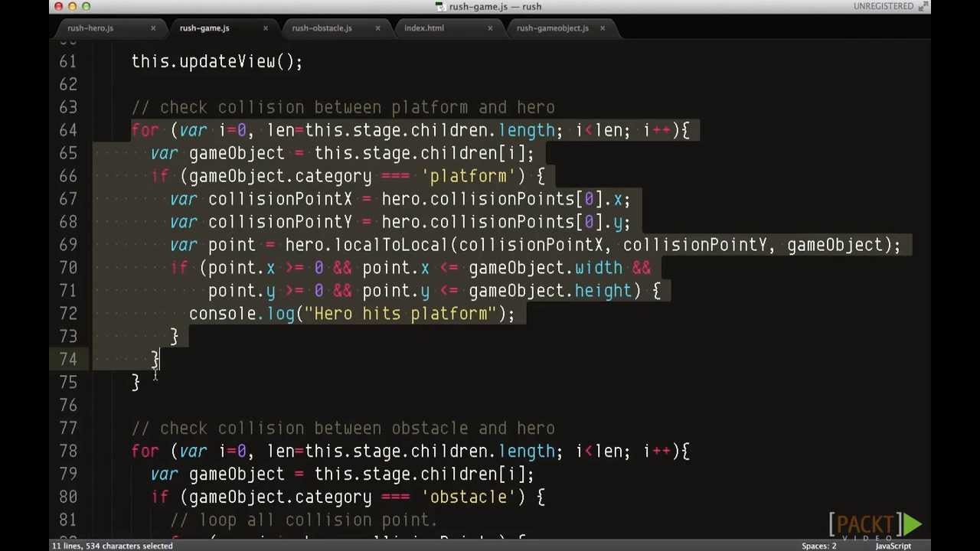The height and width of the screenshot is (551, 980).
Task: Click the "Hero hits platform" string
Action: click(400, 314)
